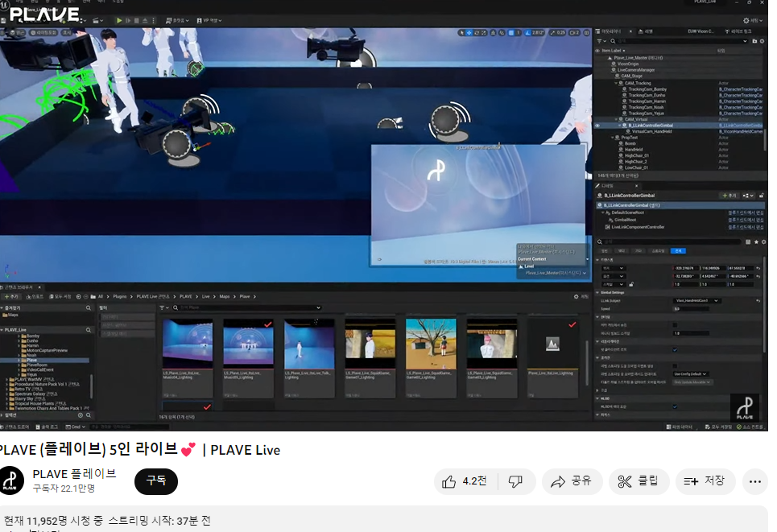Click the Eject button next to Stop
The height and width of the screenshot is (532, 777).
(x=145, y=20)
